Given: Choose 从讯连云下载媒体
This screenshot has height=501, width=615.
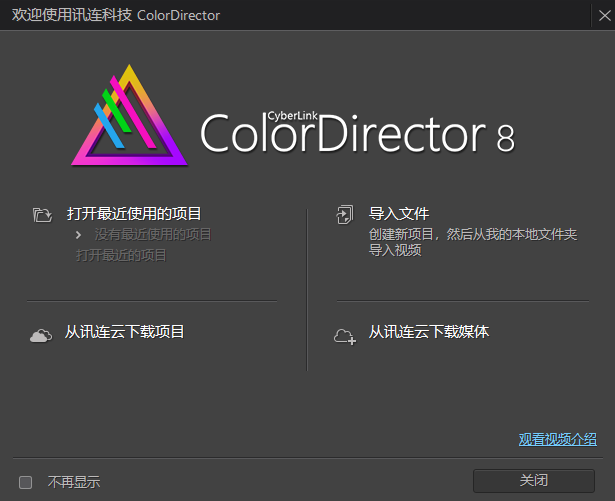Looking at the screenshot, I should [x=429, y=332].
